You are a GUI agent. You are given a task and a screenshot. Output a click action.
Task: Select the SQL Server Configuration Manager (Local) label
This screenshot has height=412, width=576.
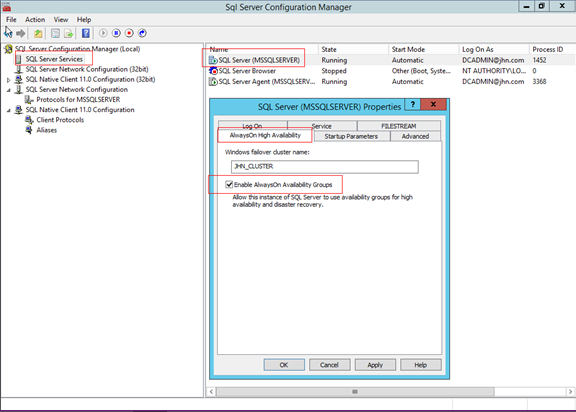tap(78, 49)
